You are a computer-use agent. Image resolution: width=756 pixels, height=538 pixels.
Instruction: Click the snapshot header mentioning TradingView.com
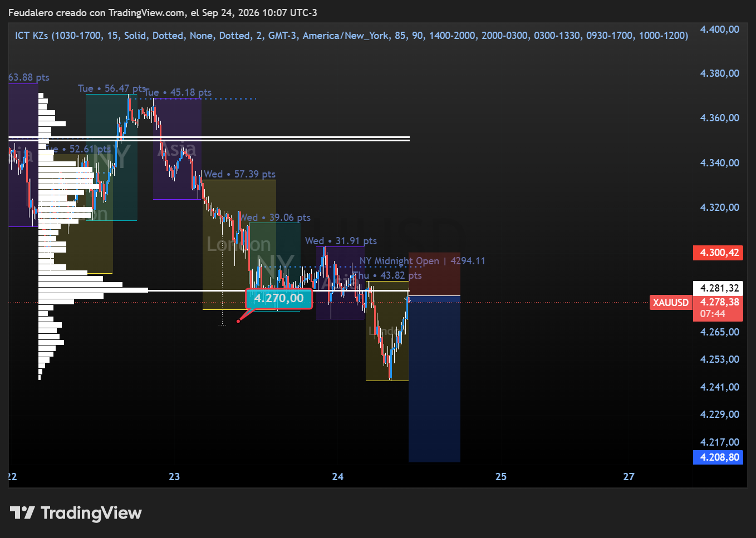[x=163, y=12]
